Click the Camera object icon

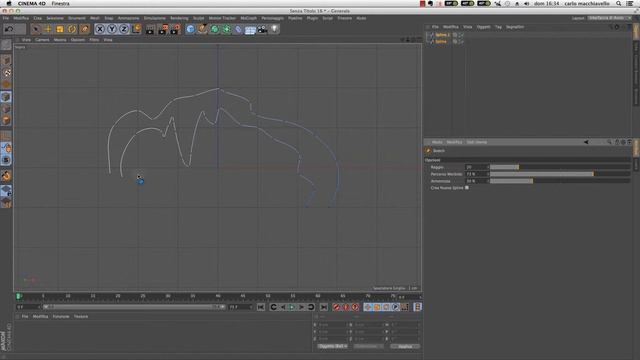point(262,29)
